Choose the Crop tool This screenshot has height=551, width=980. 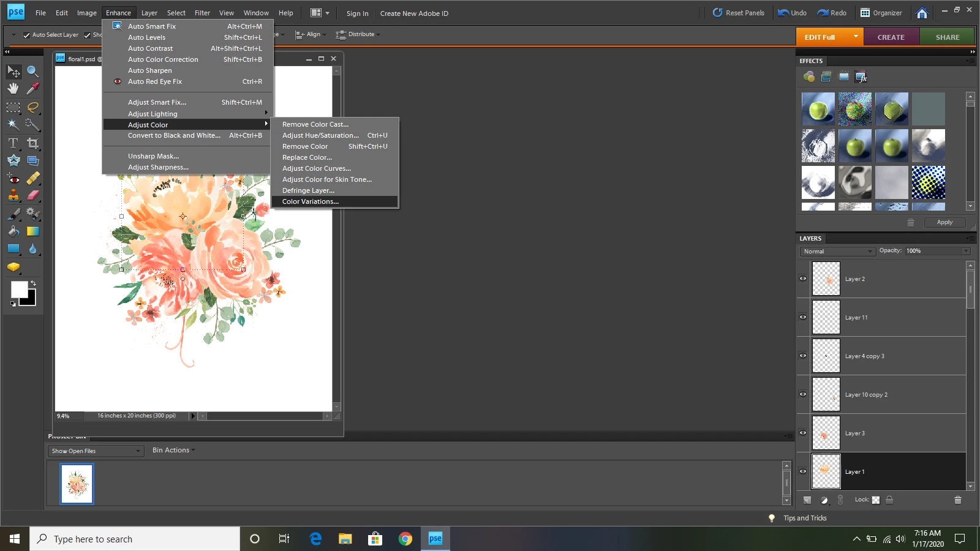pyautogui.click(x=33, y=143)
